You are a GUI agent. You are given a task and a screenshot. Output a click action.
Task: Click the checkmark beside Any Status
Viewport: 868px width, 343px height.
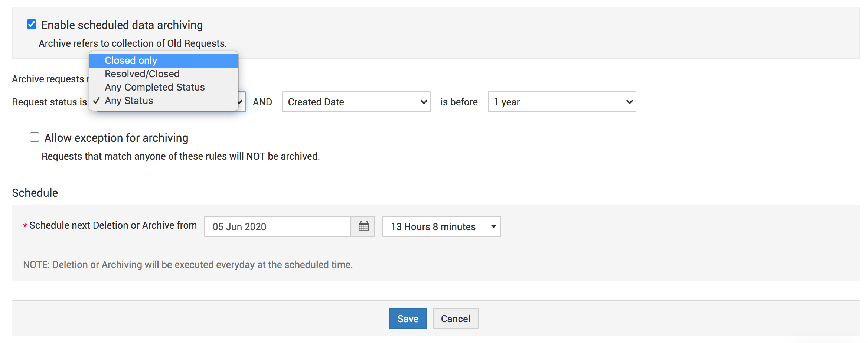[x=97, y=101]
